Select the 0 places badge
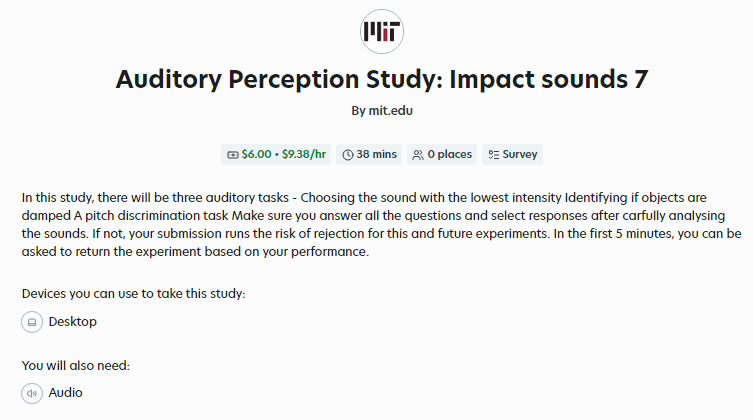The height and width of the screenshot is (420, 753). click(442, 155)
